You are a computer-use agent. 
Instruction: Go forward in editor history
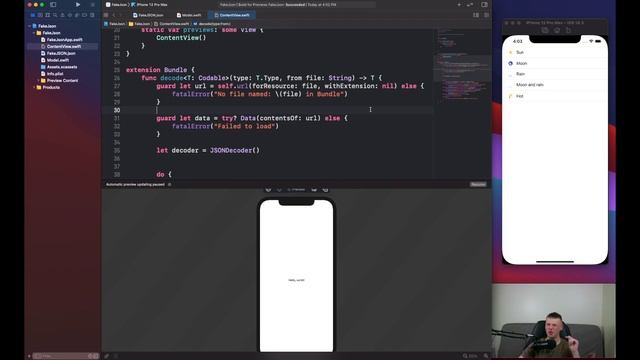coord(120,15)
